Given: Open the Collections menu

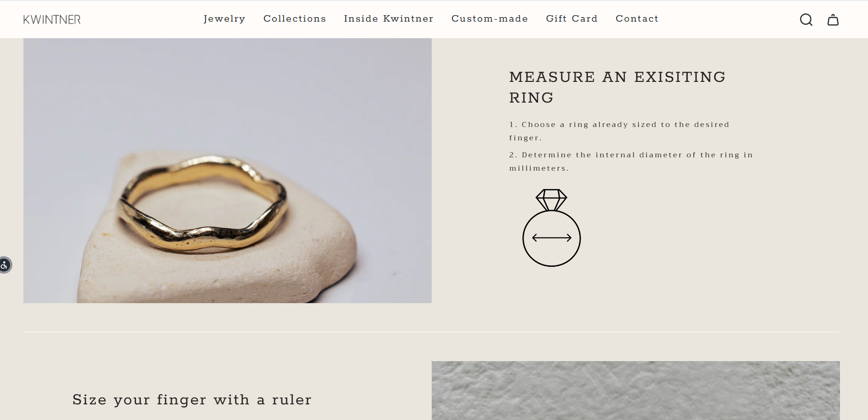Looking at the screenshot, I should (x=295, y=18).
